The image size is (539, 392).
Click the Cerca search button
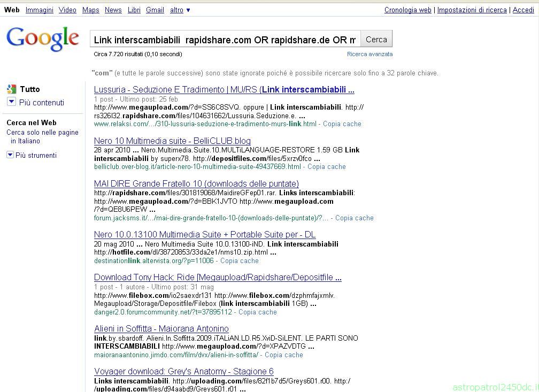(x=376, y=39)
